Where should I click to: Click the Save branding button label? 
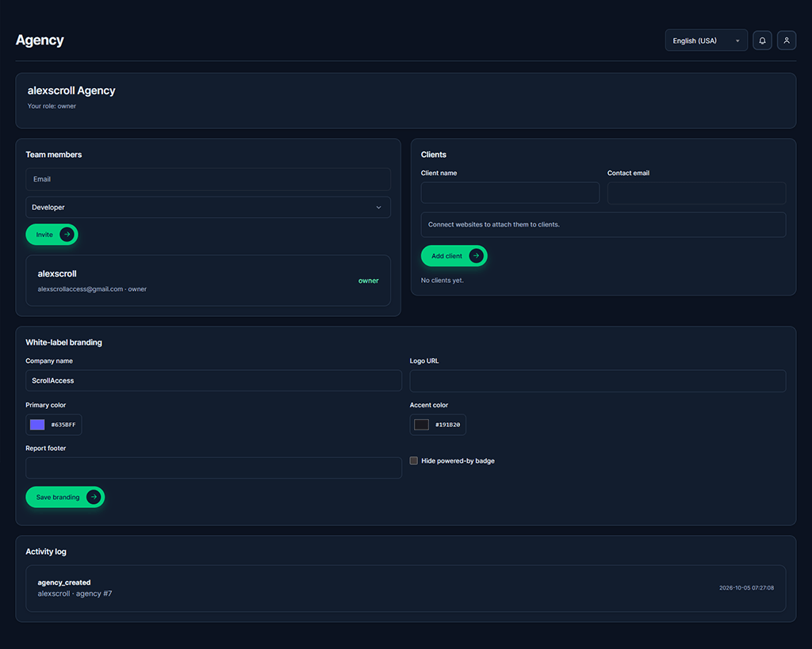pyautogui.click(x=58, y=498)
